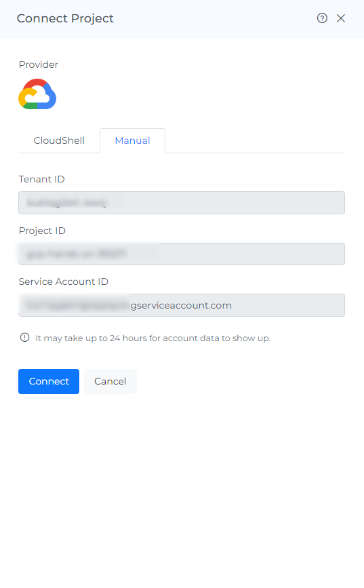Close the Connect Project dialog
Viewport: 364px width, 588px height.
341,18
